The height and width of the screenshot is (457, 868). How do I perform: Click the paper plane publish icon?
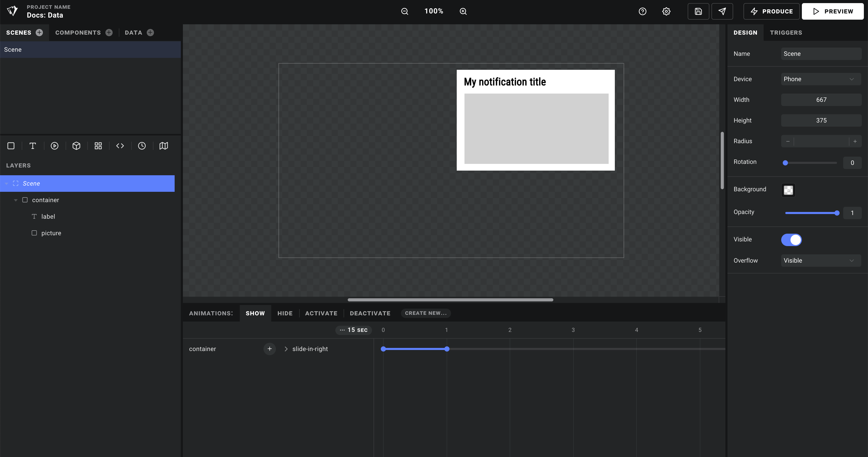(x=722, y=11)
